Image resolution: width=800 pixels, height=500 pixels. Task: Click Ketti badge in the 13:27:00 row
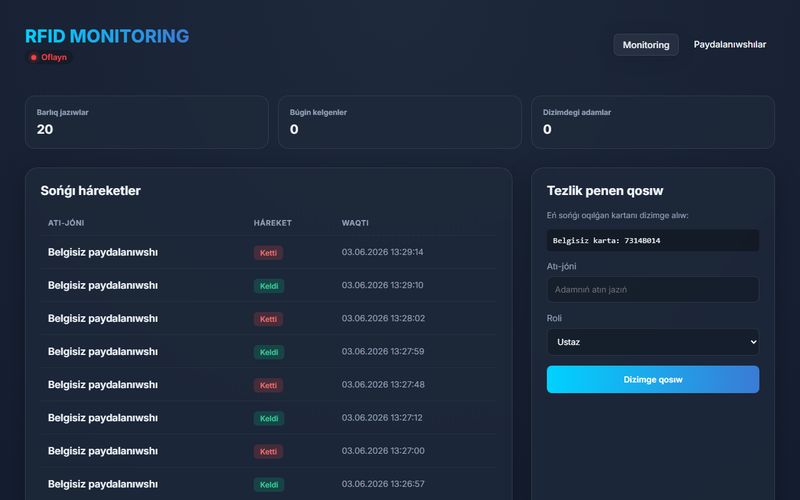point(268,452)
